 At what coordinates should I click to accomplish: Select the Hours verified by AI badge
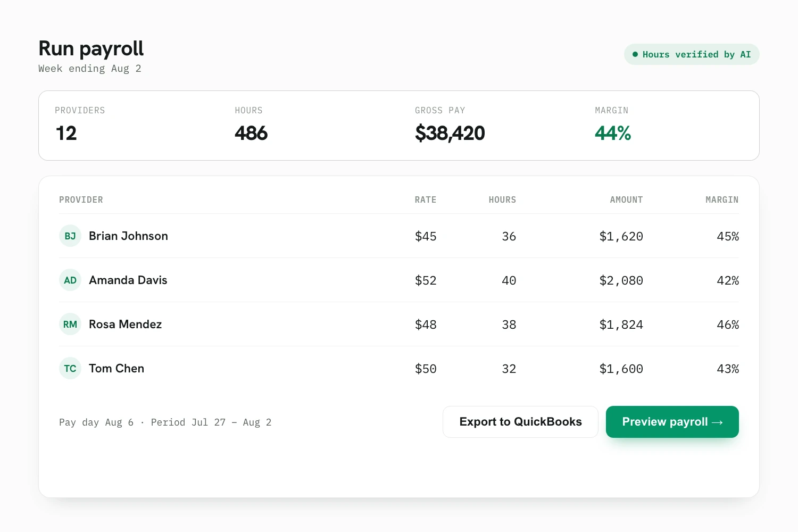tap(692, 54)
